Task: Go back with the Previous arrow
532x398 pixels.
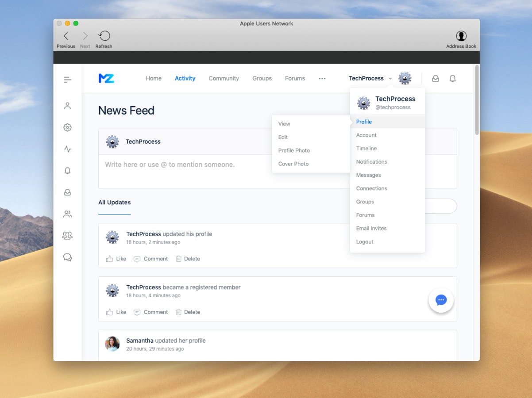Action: point(66,36)
